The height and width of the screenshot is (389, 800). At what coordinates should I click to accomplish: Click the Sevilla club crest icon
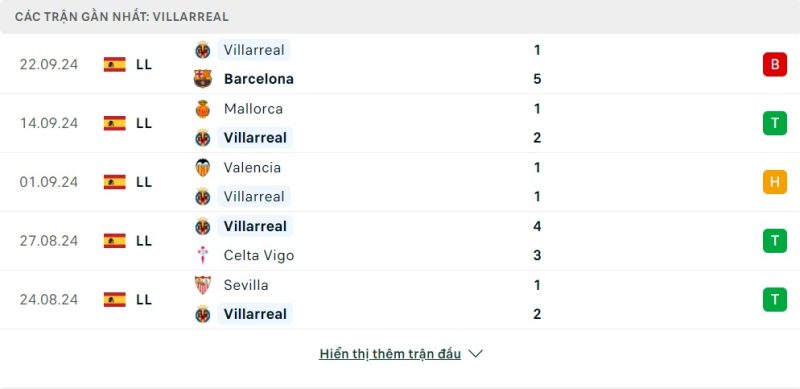(203, 285)
